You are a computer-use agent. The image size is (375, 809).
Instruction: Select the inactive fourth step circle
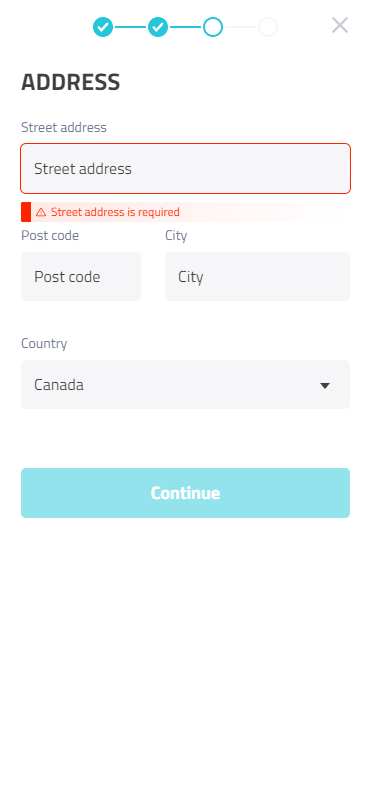tap(268, 27)
